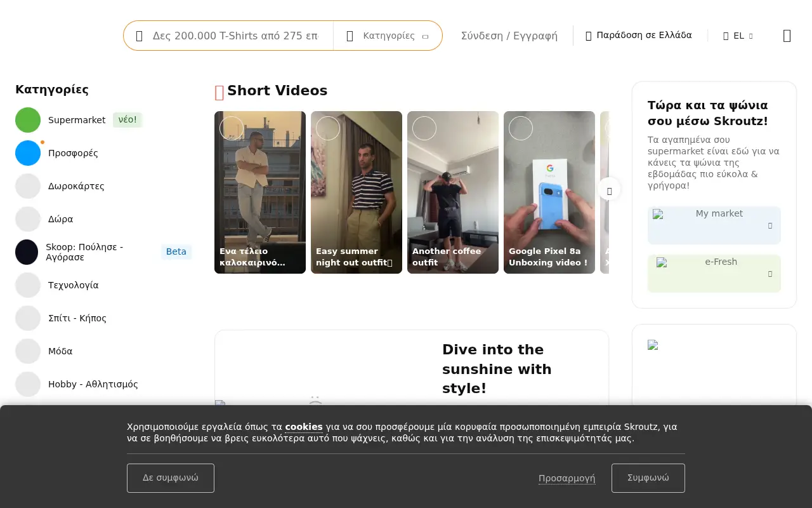Image resolution: width=812 pixels, height=508 pixels.
Task: Open the EL language dropdown
Action: tap(738, 36)
